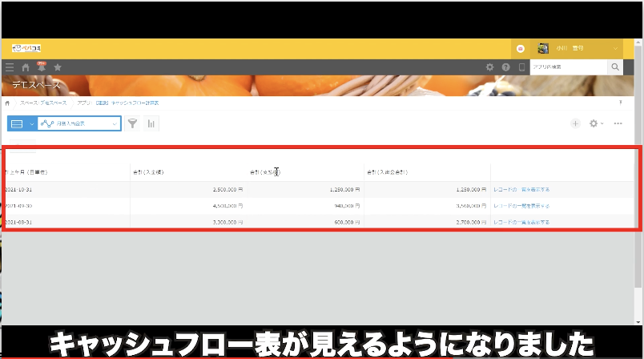The image size is (644, 359).
Task: Open the bookmarks star icon
Action: (57, 68)
